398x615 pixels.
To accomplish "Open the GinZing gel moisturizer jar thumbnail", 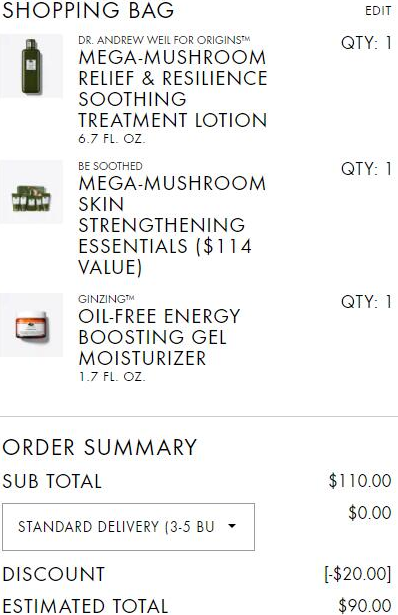I will [31, 325].
